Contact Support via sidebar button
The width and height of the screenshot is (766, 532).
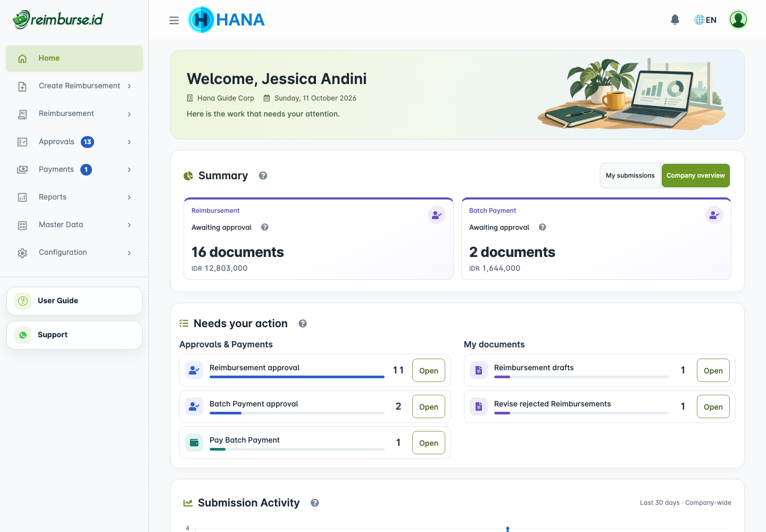point(74,335)
